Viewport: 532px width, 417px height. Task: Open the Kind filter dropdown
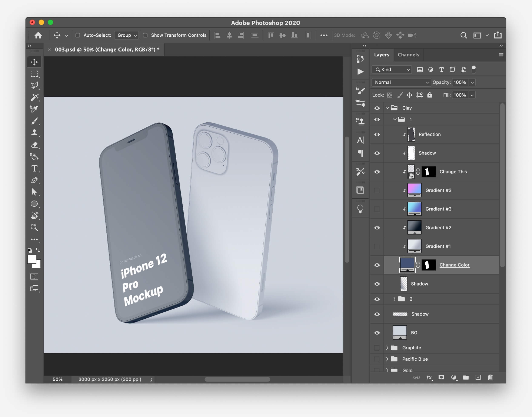coord(392,70)
